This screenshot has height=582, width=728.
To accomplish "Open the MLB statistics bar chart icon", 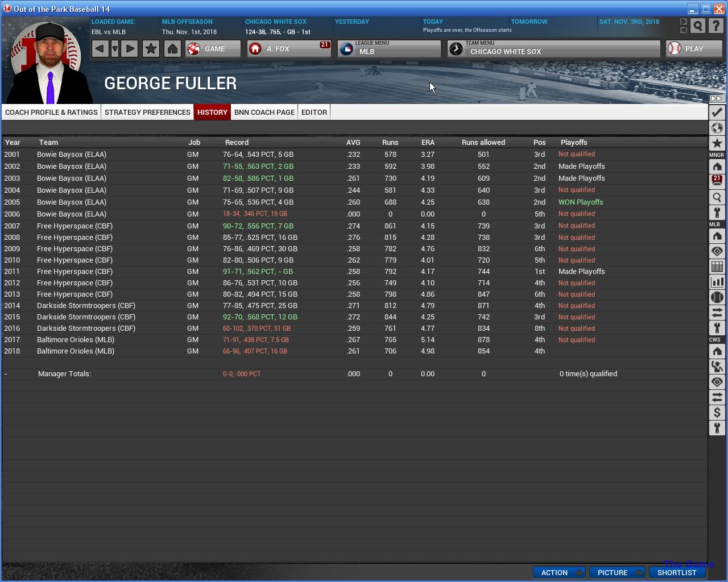I will coord(717,282).
